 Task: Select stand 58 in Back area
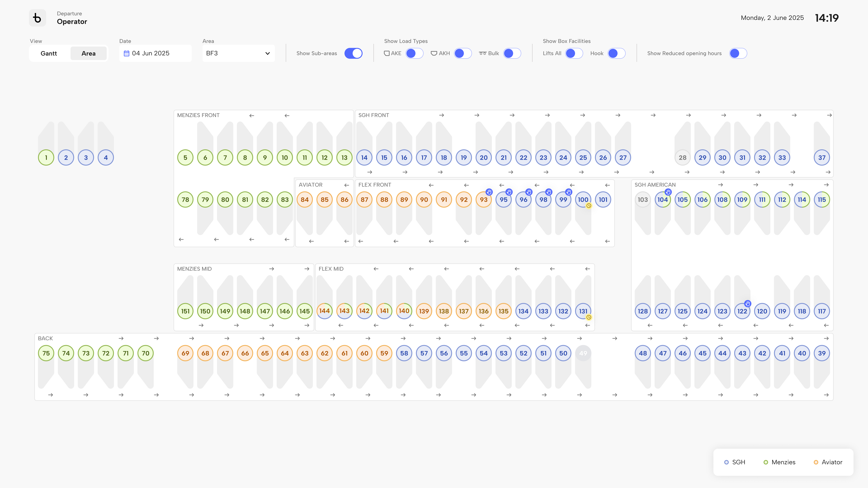pyautogui.click(x=404, y=353)
